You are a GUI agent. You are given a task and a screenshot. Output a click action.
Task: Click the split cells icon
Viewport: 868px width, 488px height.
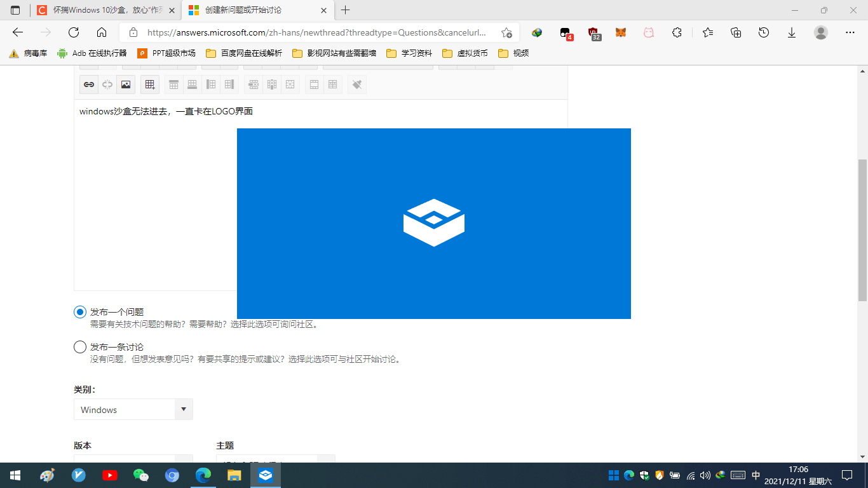[332, 85]
